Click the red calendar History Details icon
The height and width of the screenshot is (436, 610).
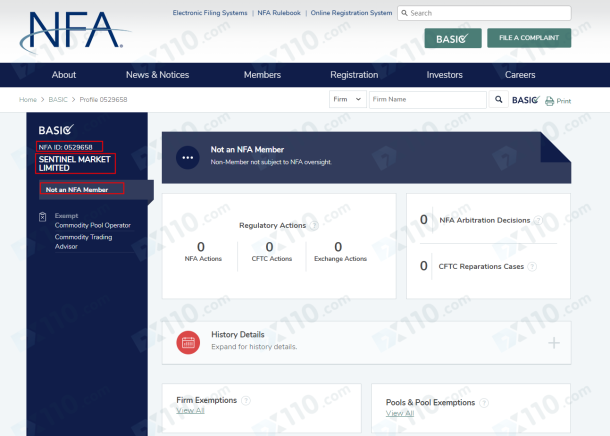188,343
